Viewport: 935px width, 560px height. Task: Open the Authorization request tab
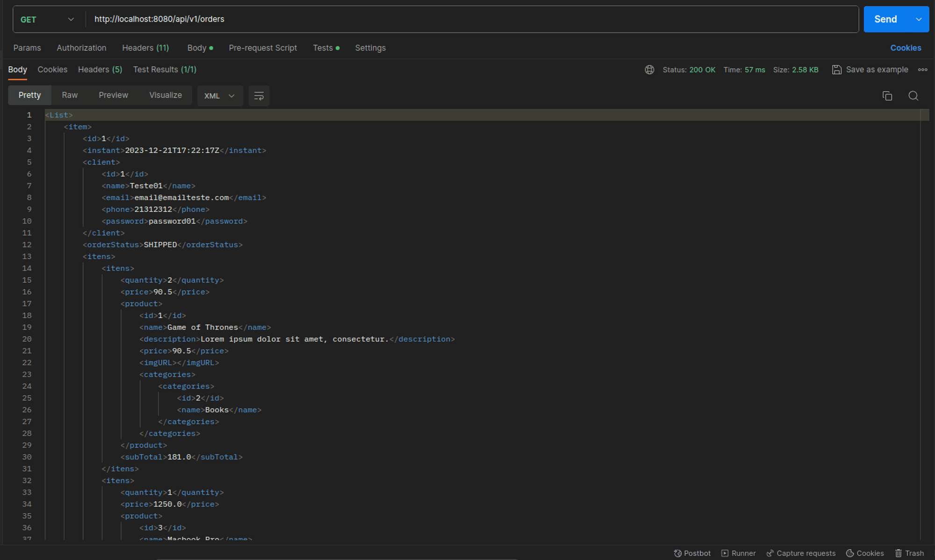(81, 48)
